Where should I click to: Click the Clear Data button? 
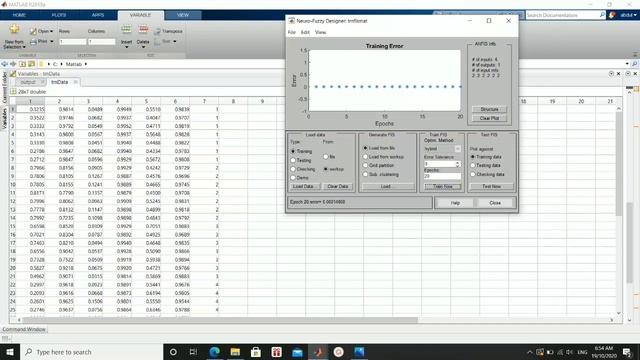tap(338, 187)
